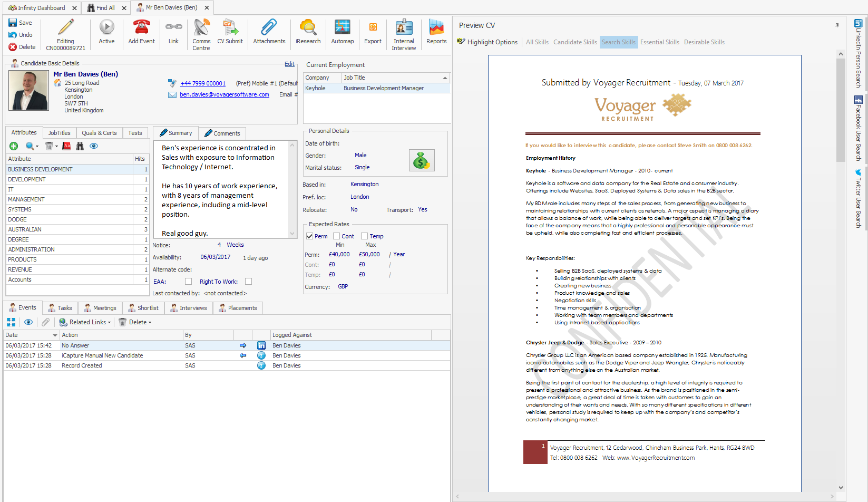Open the Comms Centre
This screenshot has width=868, height=502.
[201, 33]
